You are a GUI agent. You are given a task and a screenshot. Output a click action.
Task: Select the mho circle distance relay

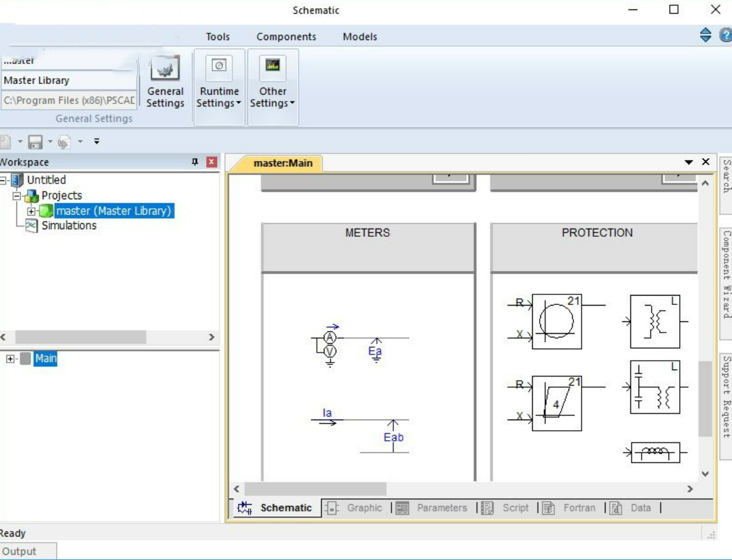556,321
